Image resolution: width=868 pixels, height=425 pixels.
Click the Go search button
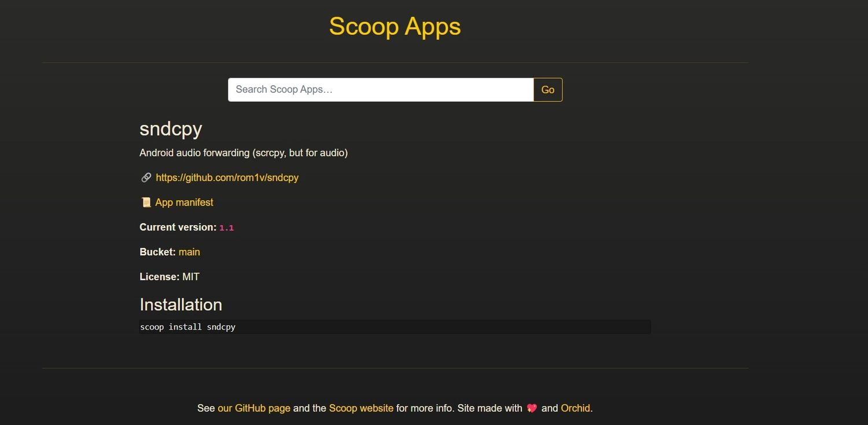coord(547,90)
